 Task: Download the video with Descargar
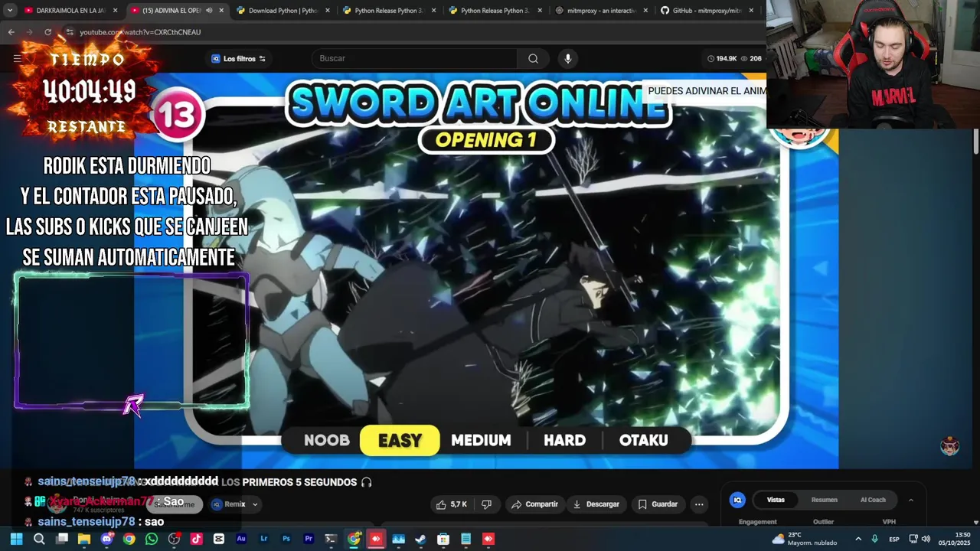click(x=596, y=504)
